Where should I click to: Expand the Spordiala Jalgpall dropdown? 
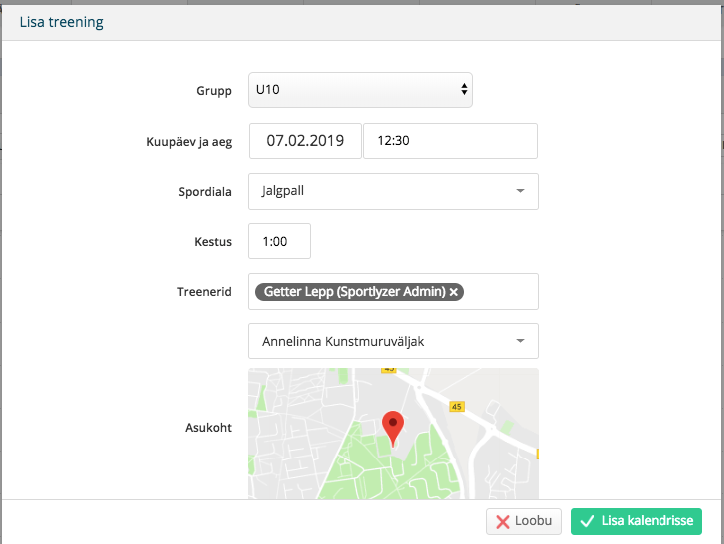(x=393, y=191)
